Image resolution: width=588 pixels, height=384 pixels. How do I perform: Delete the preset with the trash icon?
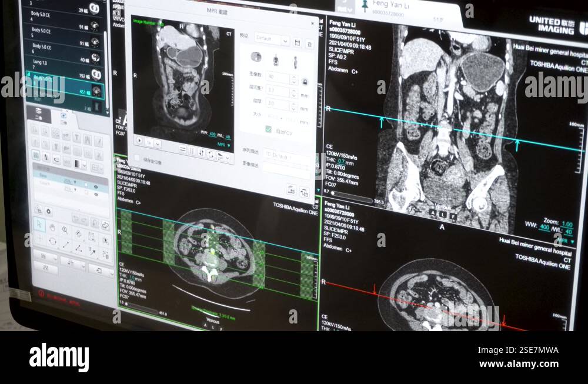click(309, 44)
